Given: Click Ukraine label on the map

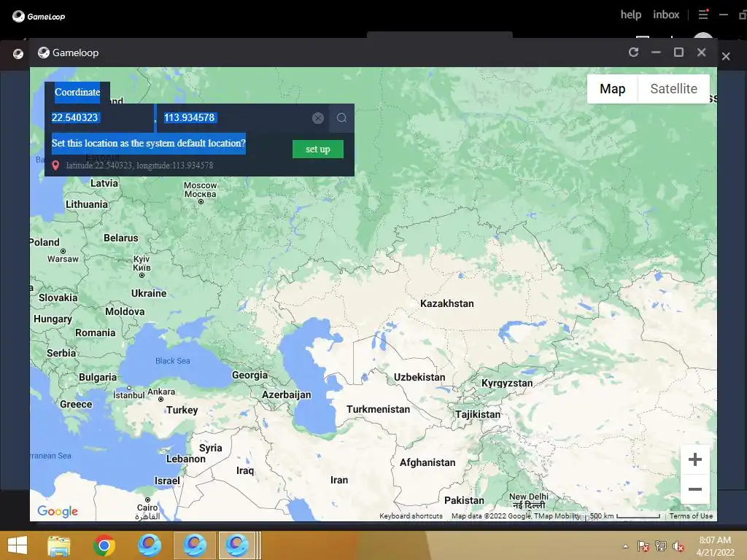Looking at the screenshot, I should tap(149, 293).
